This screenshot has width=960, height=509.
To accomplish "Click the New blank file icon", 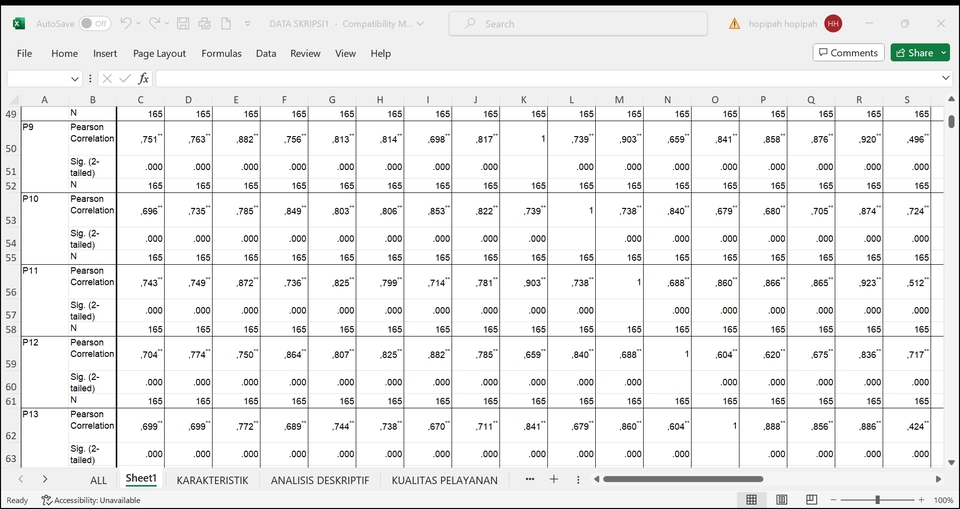I will [226, 24].
